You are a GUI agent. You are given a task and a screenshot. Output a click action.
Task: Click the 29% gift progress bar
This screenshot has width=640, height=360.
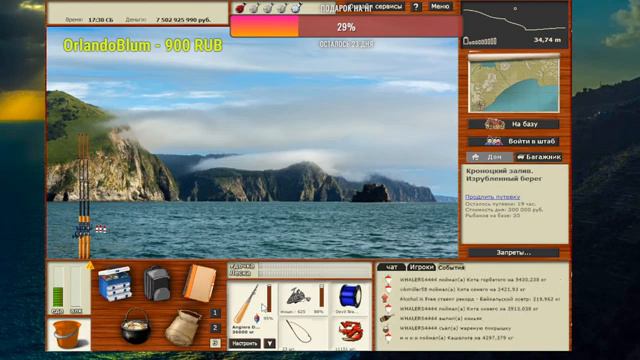346,27
